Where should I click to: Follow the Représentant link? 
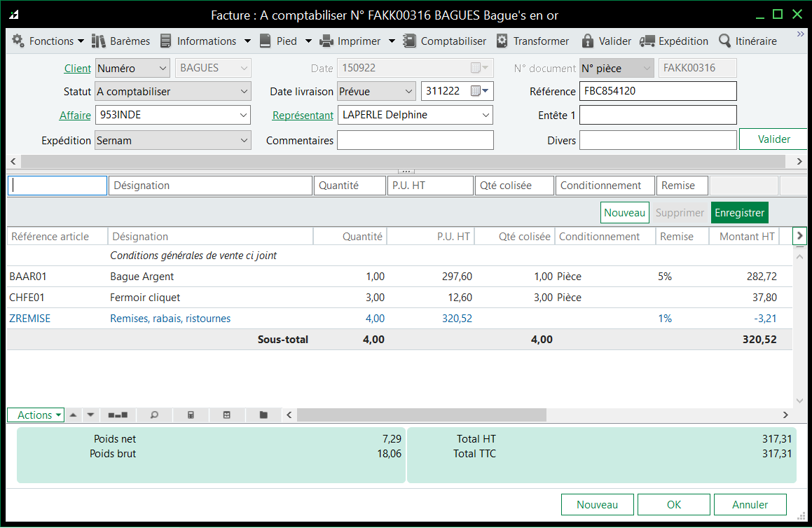(303, 116)
